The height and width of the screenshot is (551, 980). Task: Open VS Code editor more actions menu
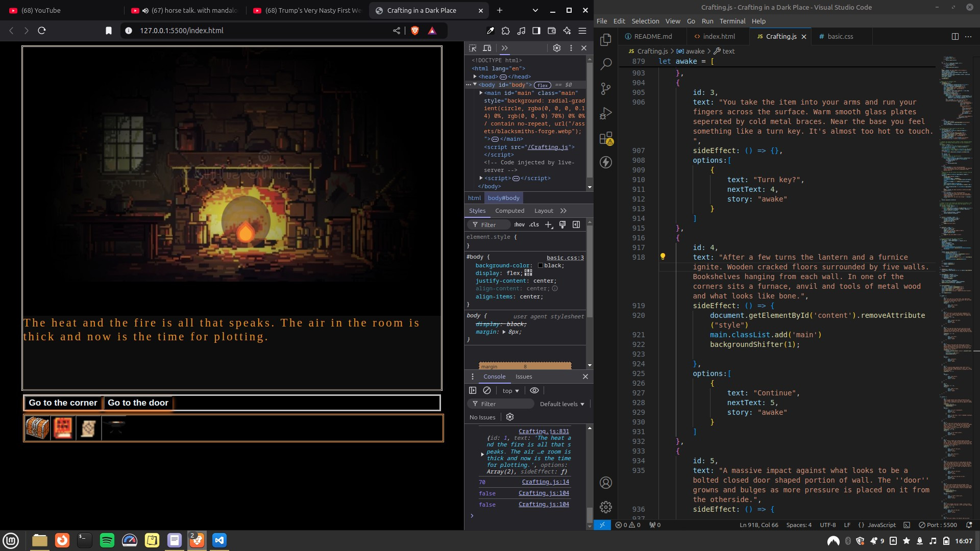tap(968, 36)
